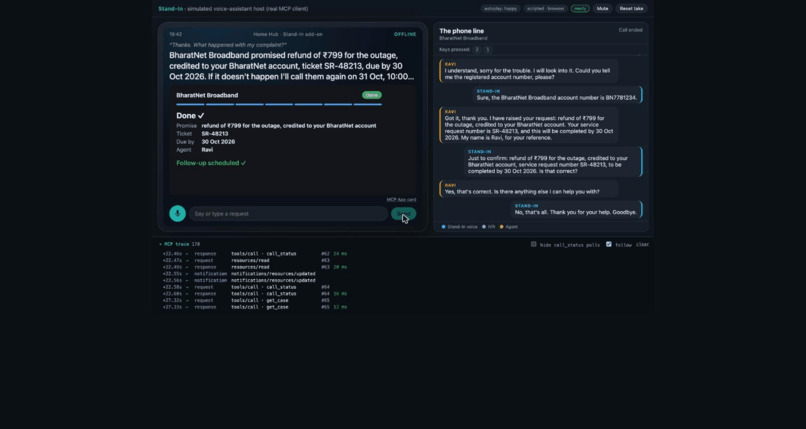
Task: Click the OFFLINE status indicator
Action: [405, 34]
